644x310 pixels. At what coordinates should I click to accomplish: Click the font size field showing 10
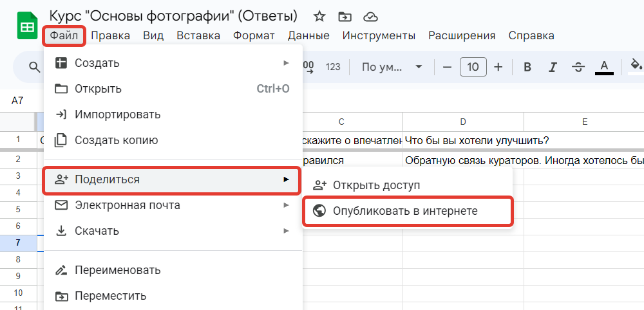[473, 67]
